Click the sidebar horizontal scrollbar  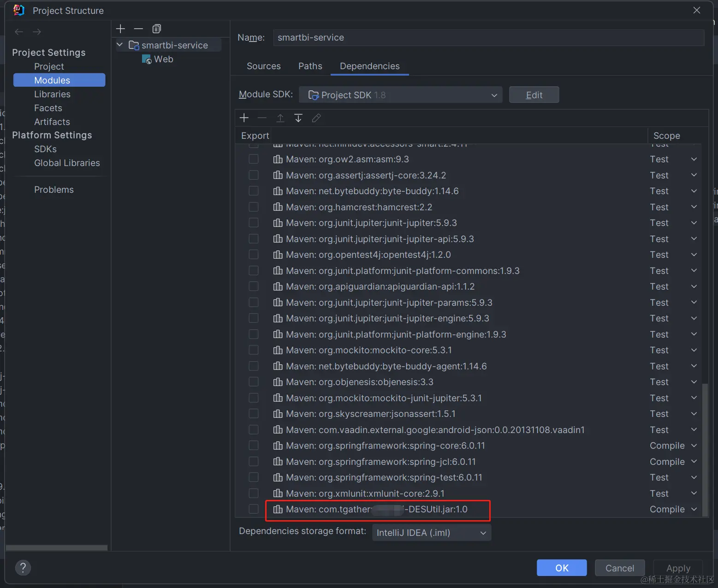57,547
